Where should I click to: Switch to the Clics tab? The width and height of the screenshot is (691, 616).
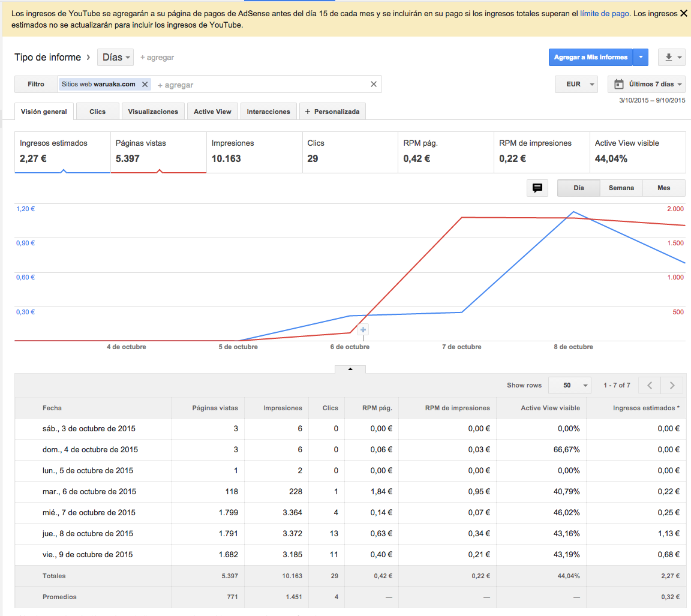[97, 112]
